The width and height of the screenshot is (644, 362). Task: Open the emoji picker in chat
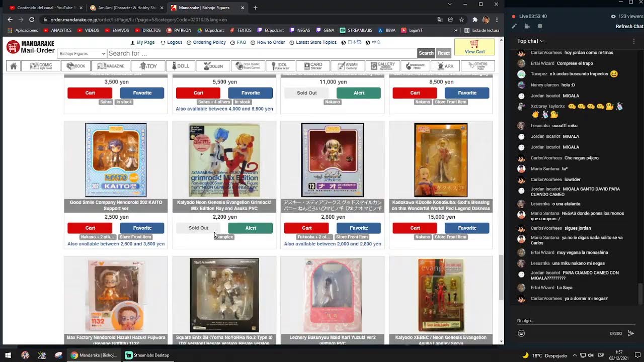tap(521, 333)
